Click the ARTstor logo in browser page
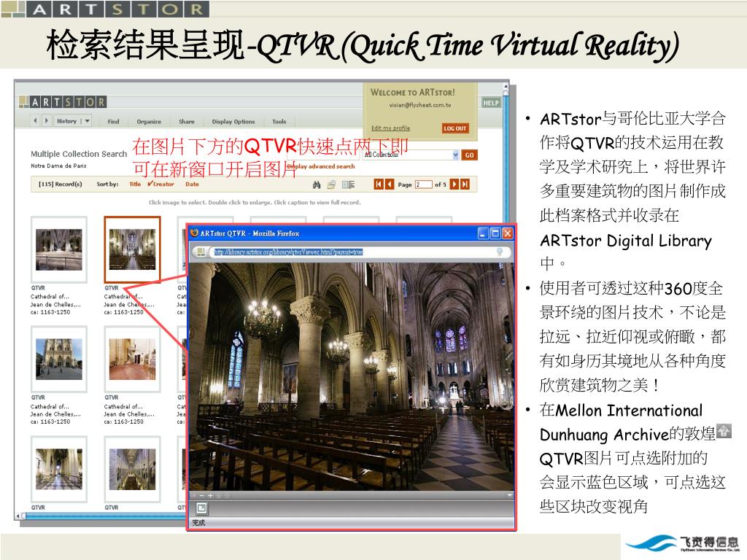This screenshot has width=747, height=560. pos(63,101)
